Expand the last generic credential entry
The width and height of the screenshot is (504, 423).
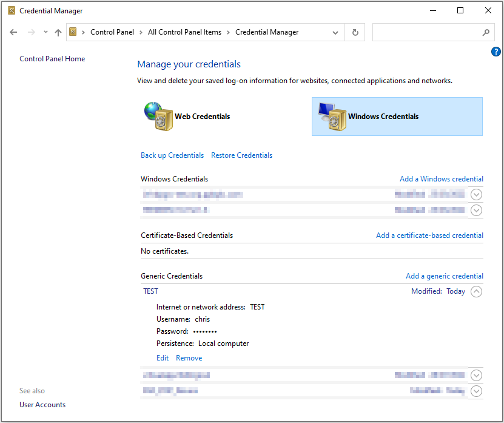point(476,391)
